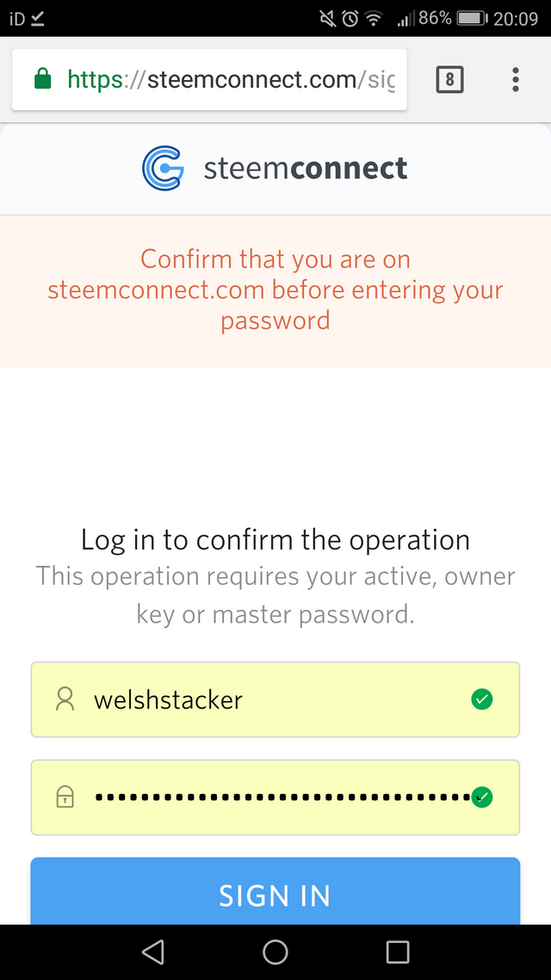The image size is (551, 980).
Task: Tap the Wi-Fi icon in status bar
Action: point(374,18)
